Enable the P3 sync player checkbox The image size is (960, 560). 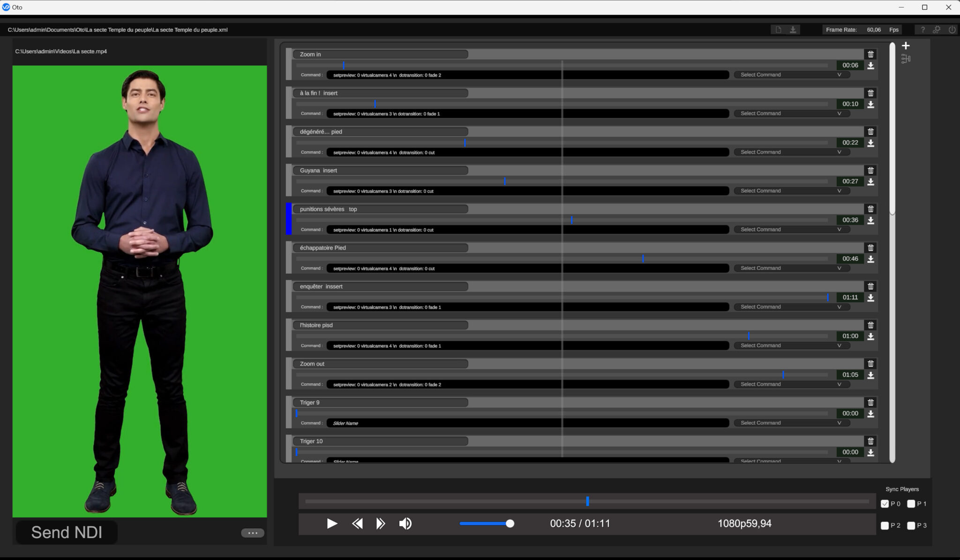912,525
